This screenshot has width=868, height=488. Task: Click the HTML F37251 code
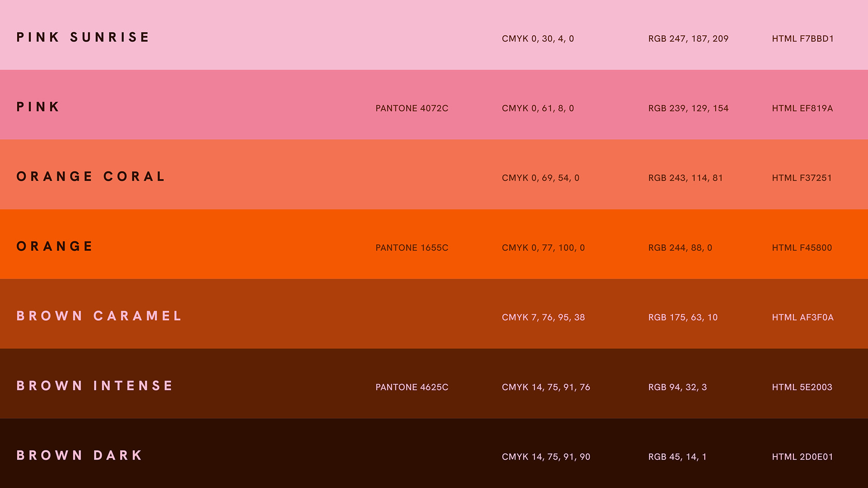point(802,178)
